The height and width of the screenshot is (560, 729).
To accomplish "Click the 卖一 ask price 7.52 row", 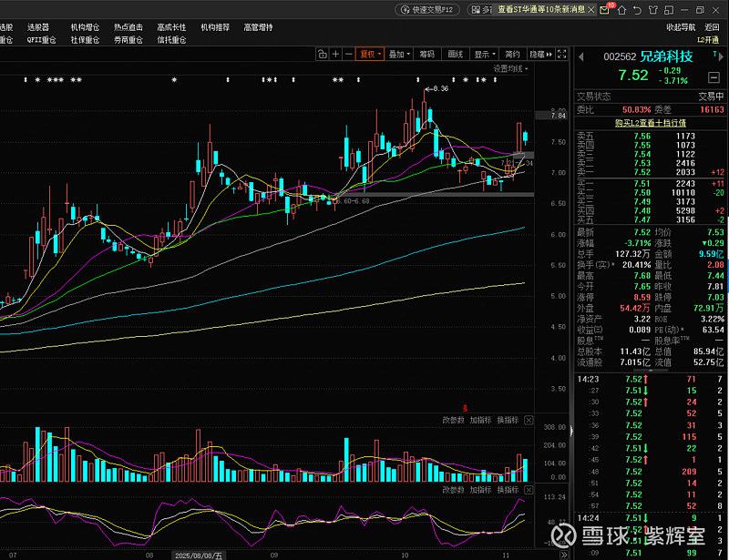I will coord(651,172).
